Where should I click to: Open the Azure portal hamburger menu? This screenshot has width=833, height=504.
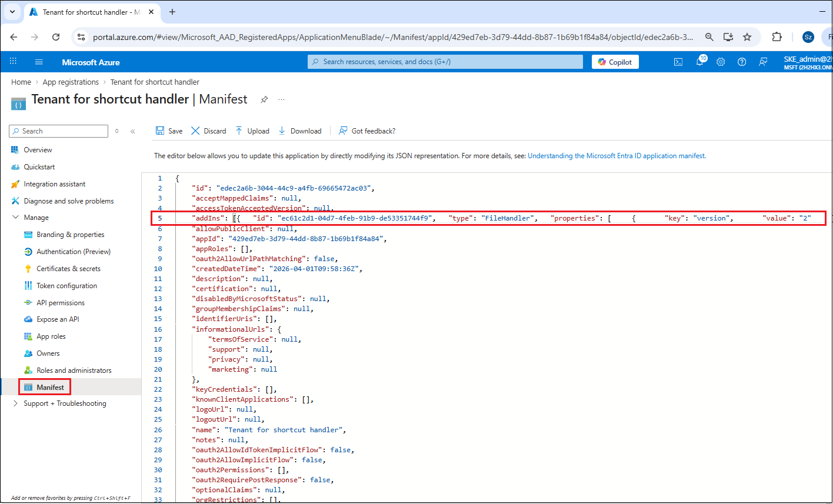[39, 62]
